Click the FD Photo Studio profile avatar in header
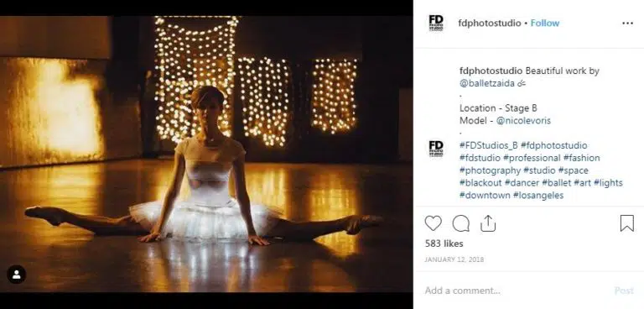644x309 pixels. point(436,23)
